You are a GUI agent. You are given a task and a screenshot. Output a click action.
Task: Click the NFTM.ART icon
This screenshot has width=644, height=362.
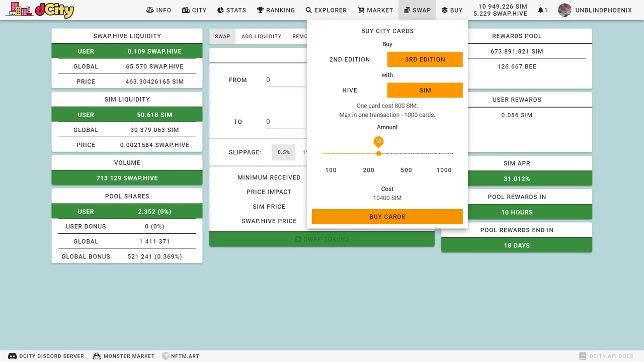166,356
